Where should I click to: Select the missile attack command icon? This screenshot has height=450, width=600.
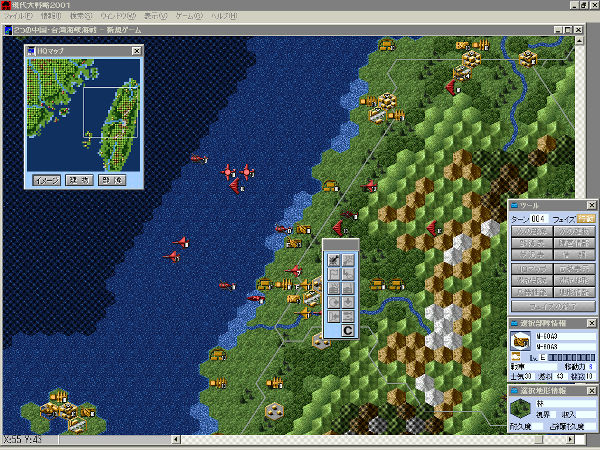pyautogui.click(x=334, y=260)
